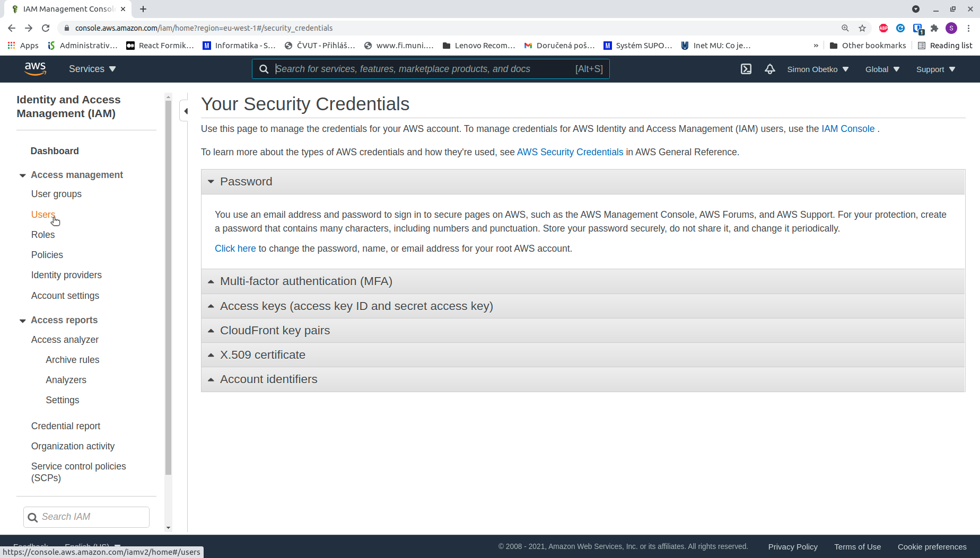Open Identity providers in the sidebar
The width and height of the screenshot is (980, 558).
click(66, 275)
